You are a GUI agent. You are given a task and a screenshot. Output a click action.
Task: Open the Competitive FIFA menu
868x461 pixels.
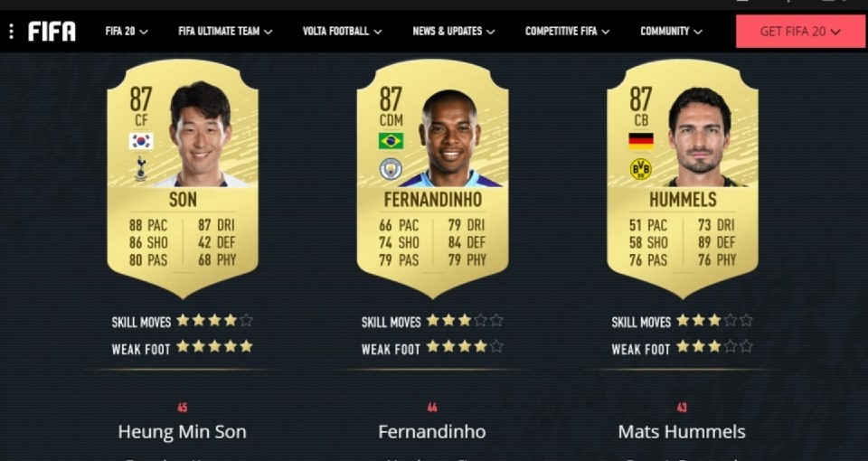pos(568,32)
